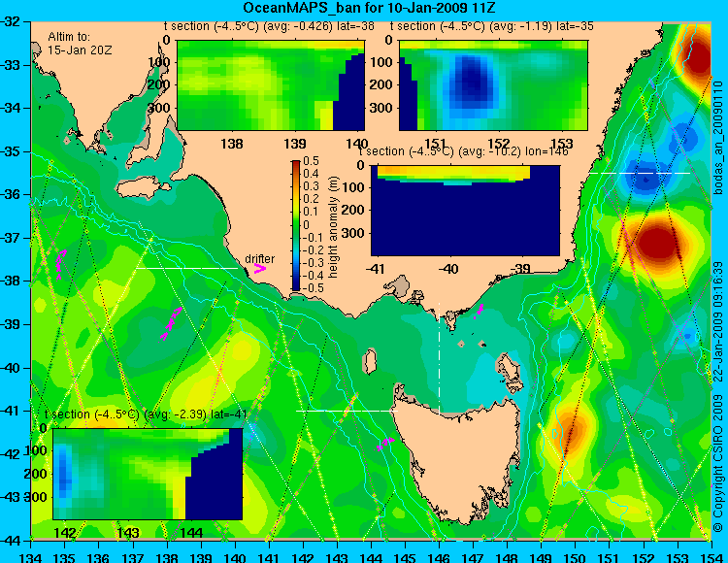Click the pink drifter track west of Tasmania

pos(386,444)
